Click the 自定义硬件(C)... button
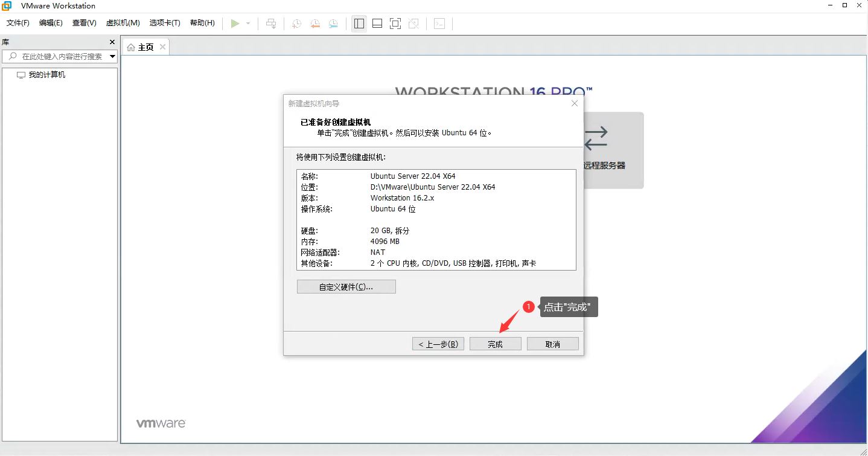 346,287
